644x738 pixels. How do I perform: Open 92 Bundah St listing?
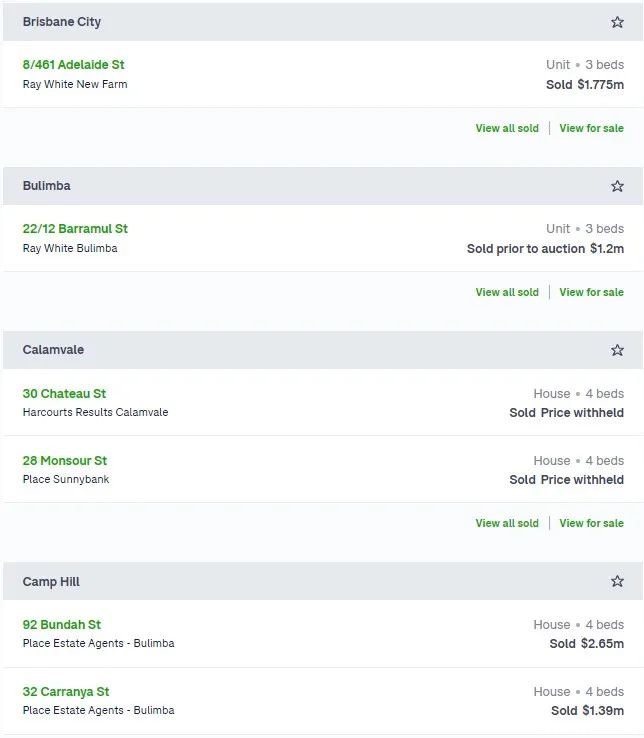[62, 625]
